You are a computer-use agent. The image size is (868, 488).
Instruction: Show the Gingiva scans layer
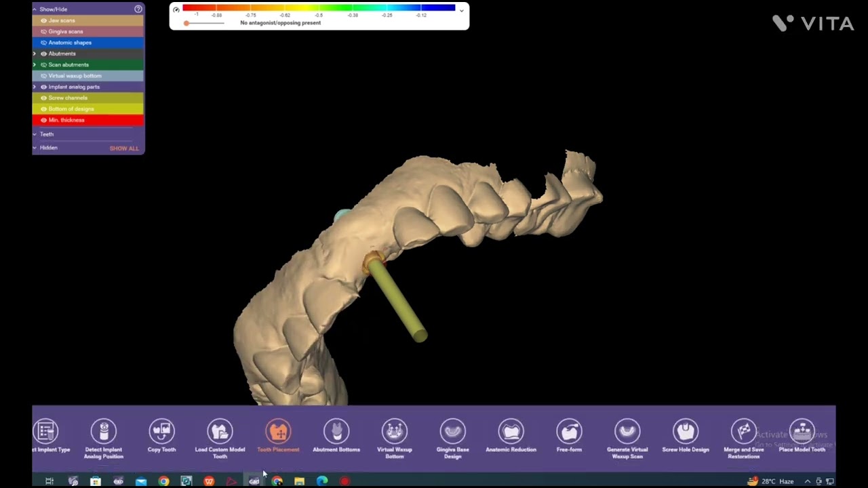click(44, 31)
